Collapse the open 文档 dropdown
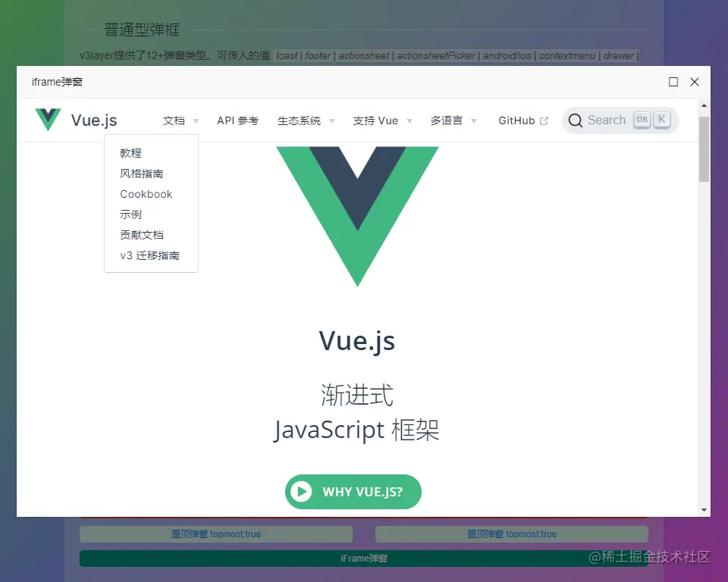The width and height of the screenshot is (728, 582). [176, 120]
